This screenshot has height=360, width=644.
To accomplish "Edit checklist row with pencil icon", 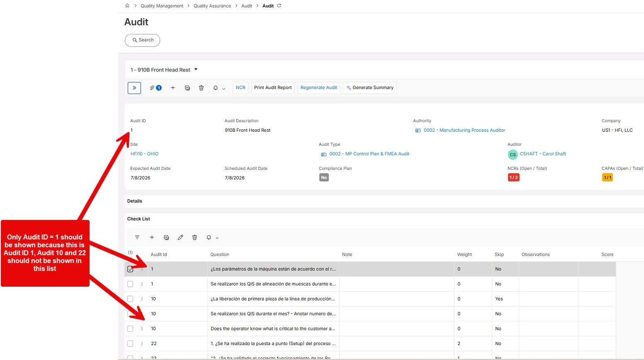I will pyautogui.click(x=180, y=237).
